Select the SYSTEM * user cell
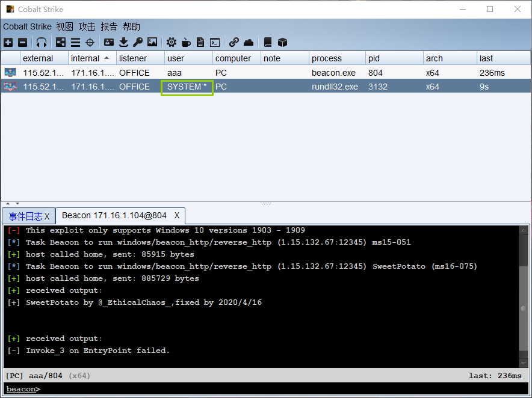The height and width of the screenshot is (398, 532). [187, 87]
